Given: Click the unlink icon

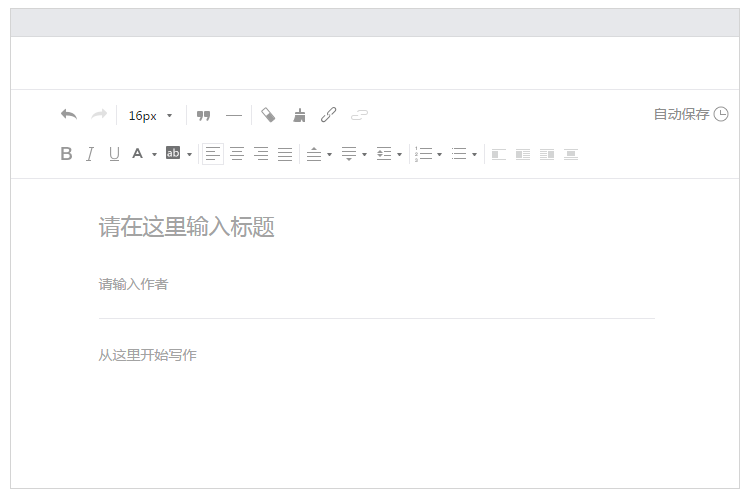Looking at the screenshot, I should pyautogui.click(x=359, y=115).
